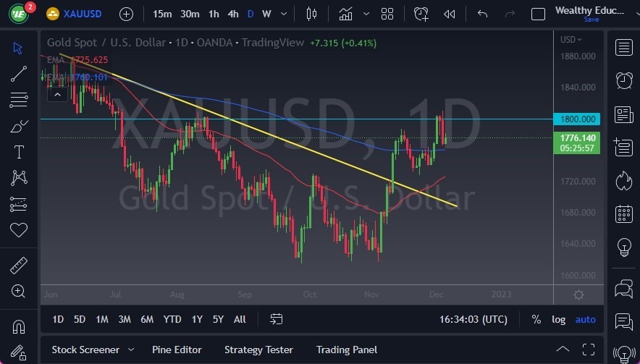
Task: Open the indicator templates grid
Action: pyautogui.click(x=387, y=14)
